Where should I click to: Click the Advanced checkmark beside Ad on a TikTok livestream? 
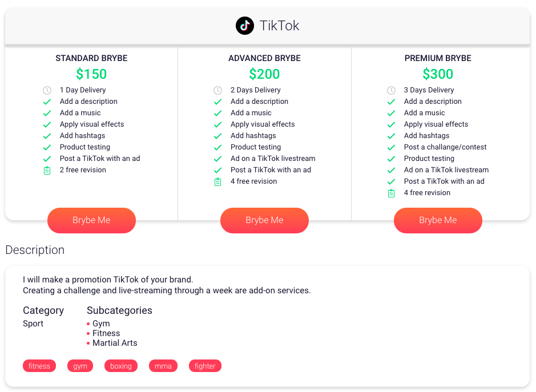tap(217, 159)
